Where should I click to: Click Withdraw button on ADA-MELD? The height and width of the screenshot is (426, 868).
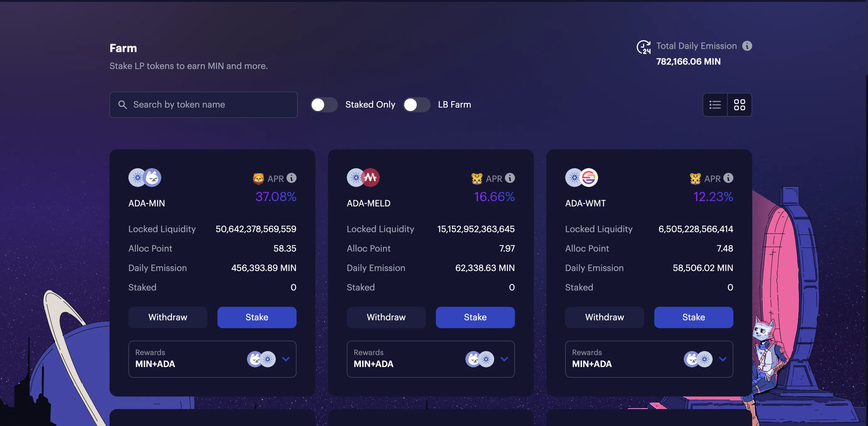click(386, 317)
